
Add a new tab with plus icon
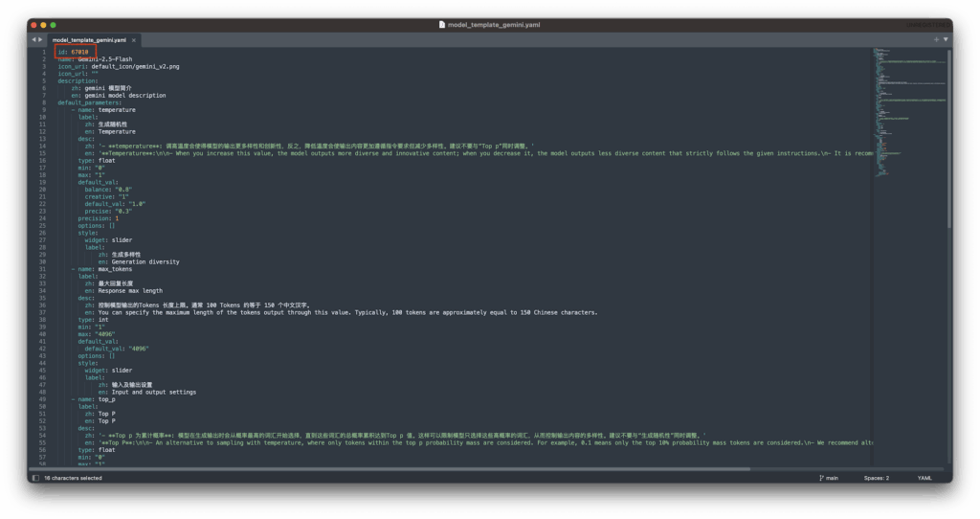point(937,39)
